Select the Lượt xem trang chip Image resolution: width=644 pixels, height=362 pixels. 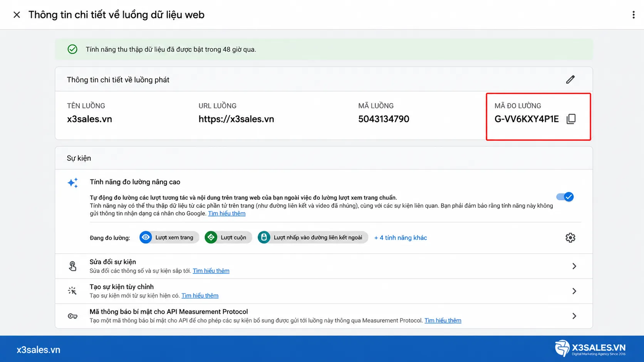tap(169, 237)
